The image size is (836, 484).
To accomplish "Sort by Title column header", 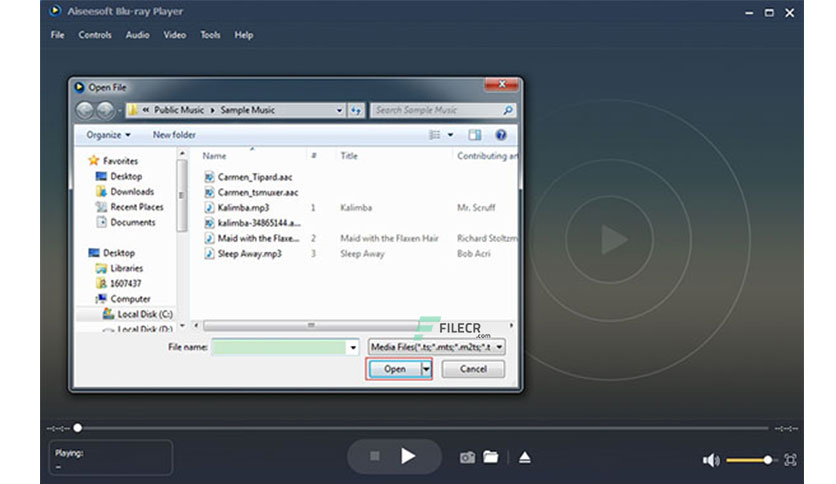I will pyautogui.click(x=349, y=156).
